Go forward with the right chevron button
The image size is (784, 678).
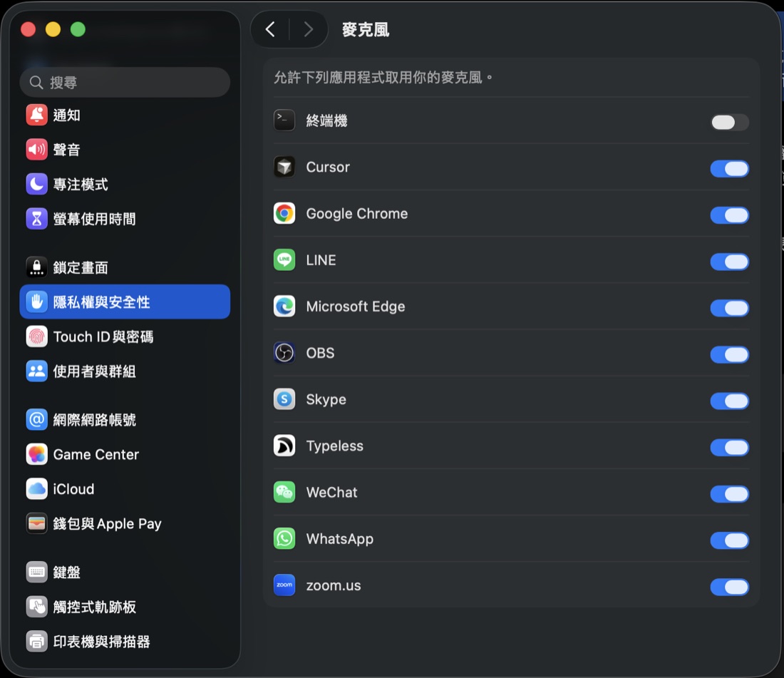pyautogui.click(x=309, y=29)
